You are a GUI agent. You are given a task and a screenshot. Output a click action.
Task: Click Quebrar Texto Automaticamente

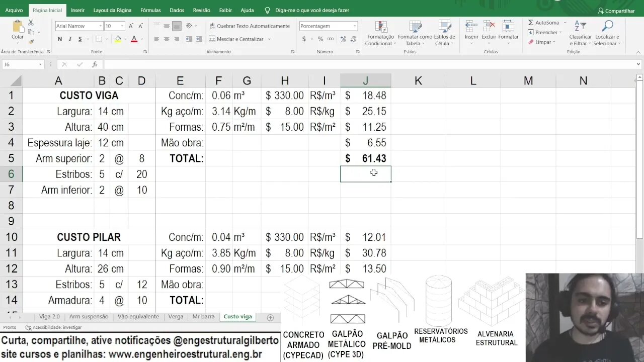(x=249, y=26)
